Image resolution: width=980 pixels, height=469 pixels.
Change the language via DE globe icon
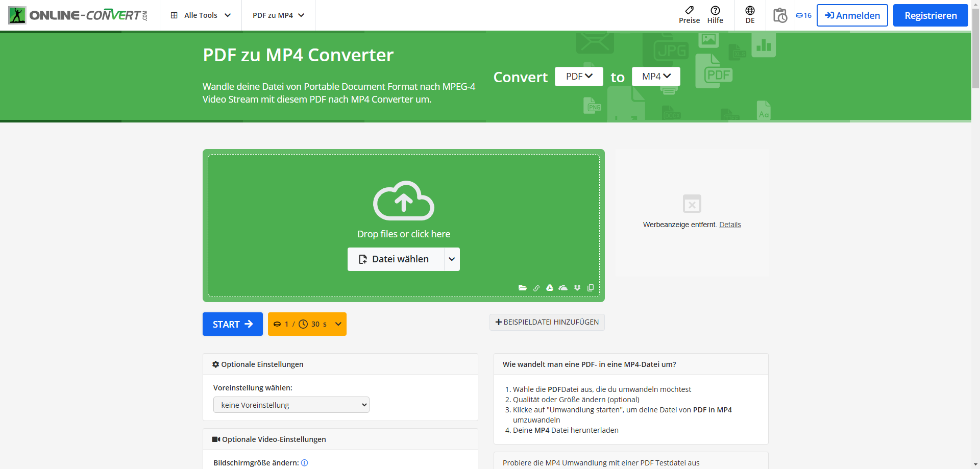coord(750,15)
